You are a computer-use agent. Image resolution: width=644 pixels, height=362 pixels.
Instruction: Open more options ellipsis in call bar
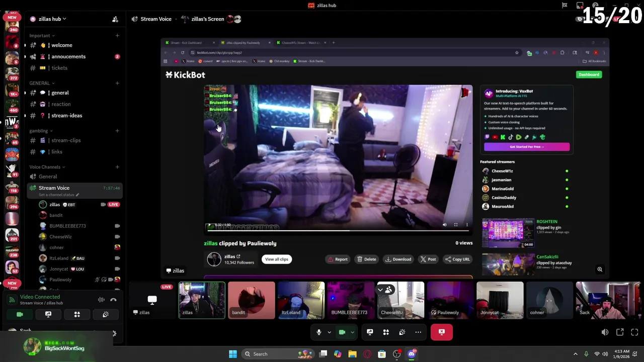click(x=418, y=332)
